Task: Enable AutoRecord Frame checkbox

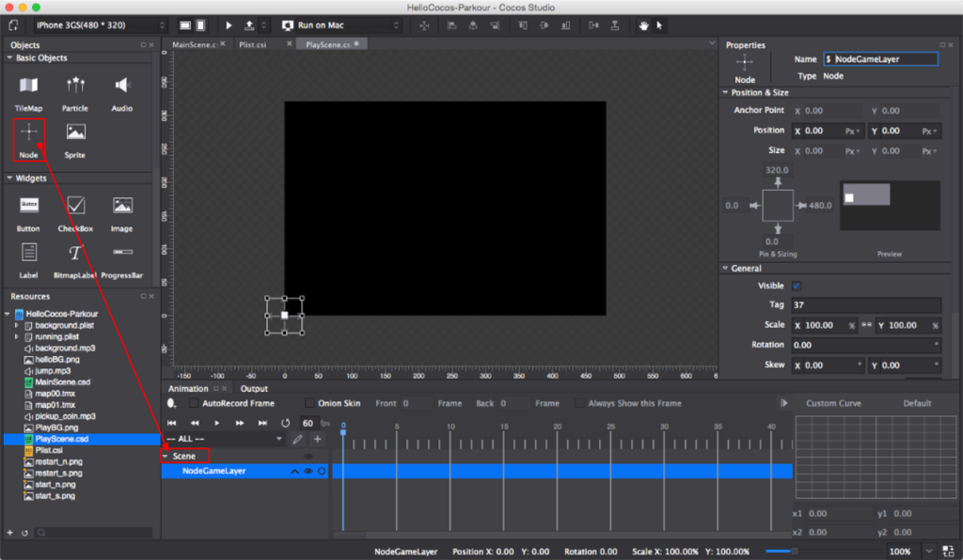Action: [x=194, y=403]
